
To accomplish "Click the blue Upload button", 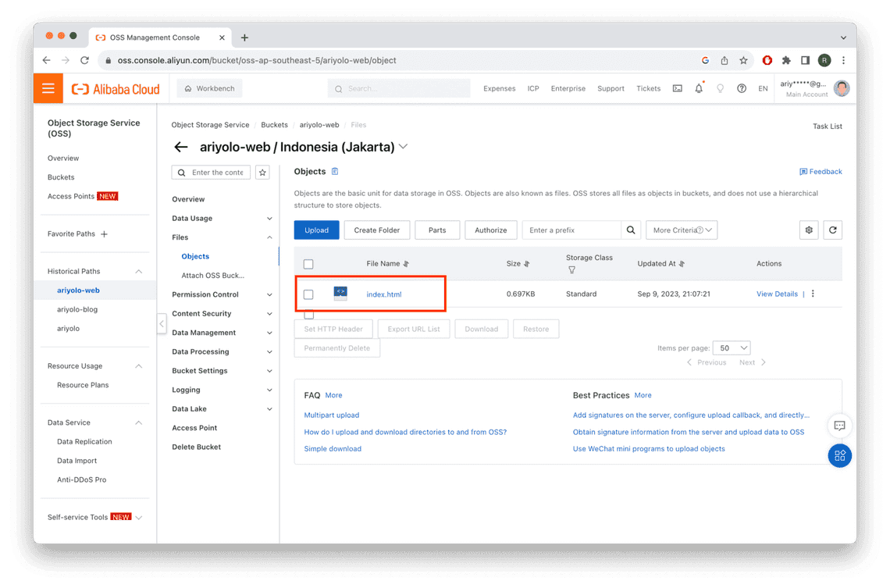I will tap(316, 230).
